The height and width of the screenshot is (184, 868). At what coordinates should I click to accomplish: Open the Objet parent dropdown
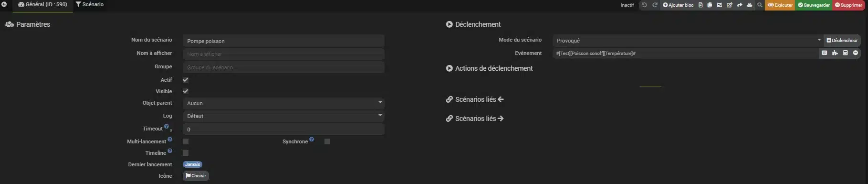[283, 103]
